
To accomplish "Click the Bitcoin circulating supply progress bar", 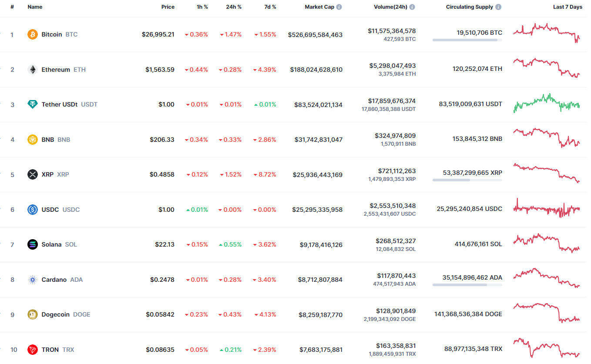I will (x=467, y=40).
